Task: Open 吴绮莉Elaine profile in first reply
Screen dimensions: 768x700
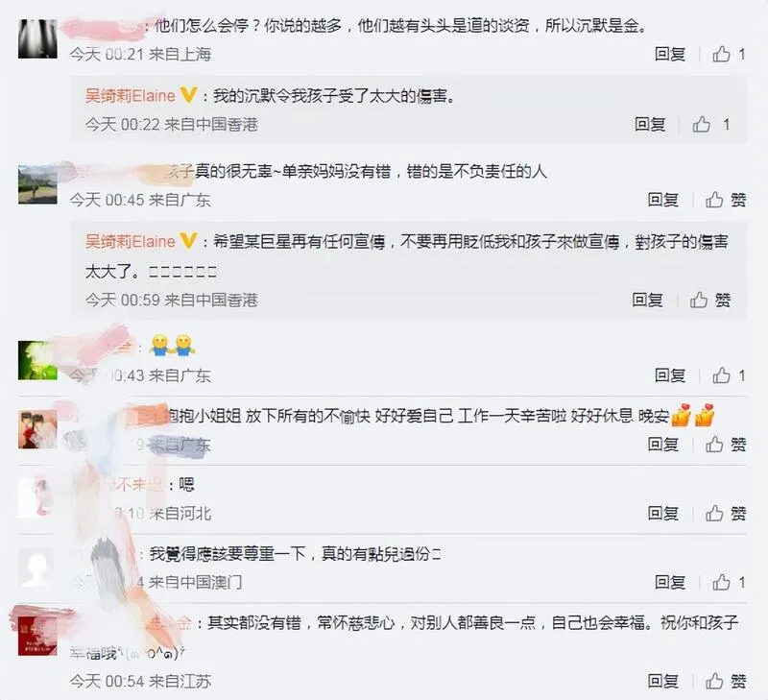Action: coord(131,95)
